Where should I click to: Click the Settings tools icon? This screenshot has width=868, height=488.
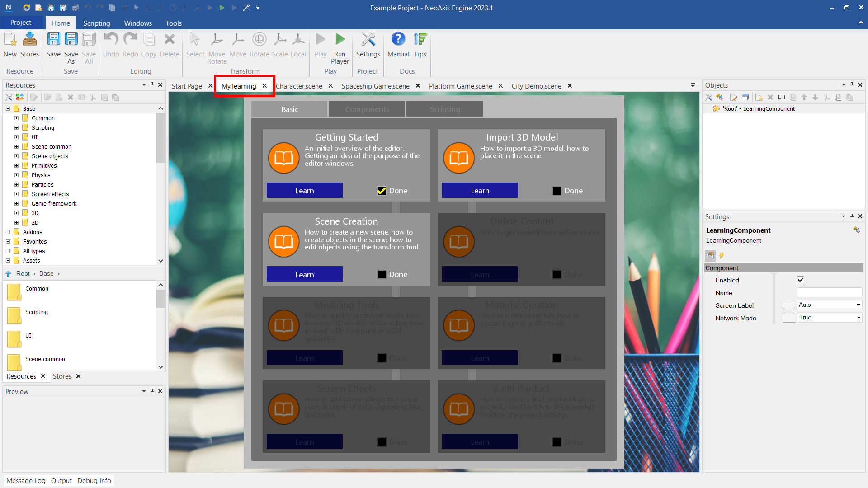pos(368,40)
